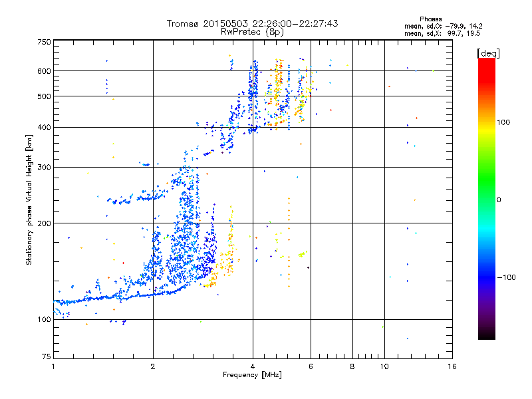
Task: Click the '6' MHz x-axis tick label
Action: [x=311, y=366]
